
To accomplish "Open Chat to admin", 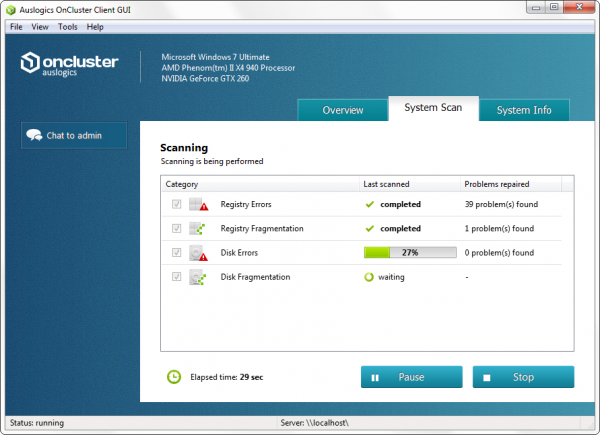I will pyautogui.click(x=74, y=135).
